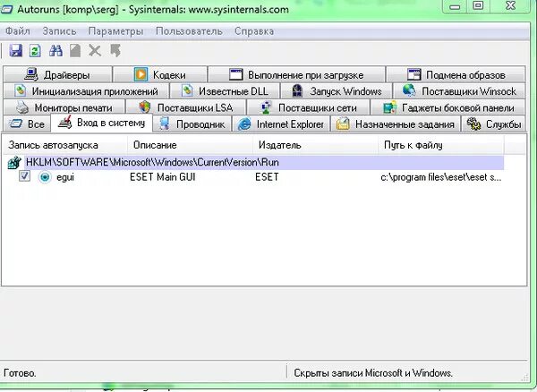Viewport: 537px width, 392px height.
Task: Click the egui entry icon
Action: [x=45, y=177]
